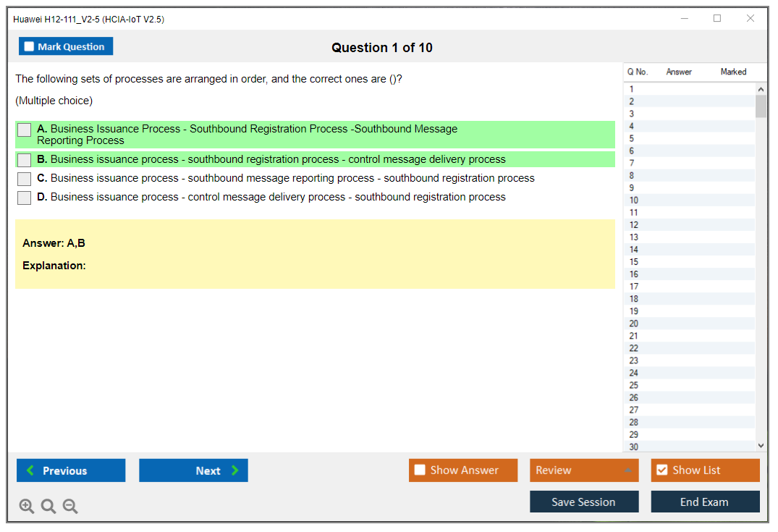Click the zoom out magnifier icon
778x532 pixels.
pyautogui.click(x=70, y=507)
